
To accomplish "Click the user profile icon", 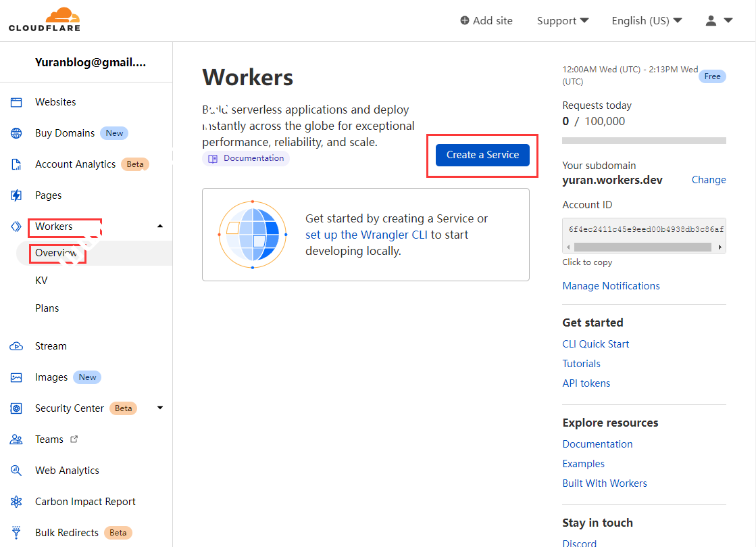I will (711, 20).
